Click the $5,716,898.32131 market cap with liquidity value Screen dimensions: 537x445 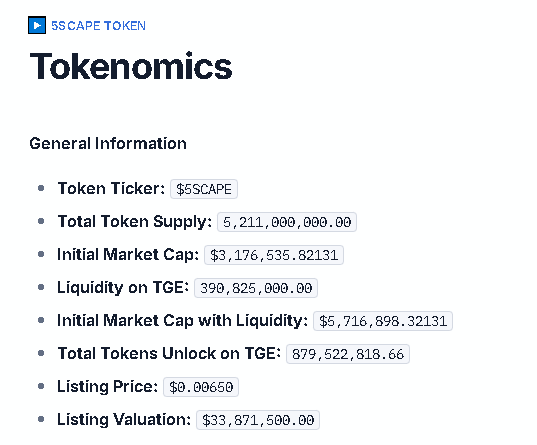tap(383, 321)
